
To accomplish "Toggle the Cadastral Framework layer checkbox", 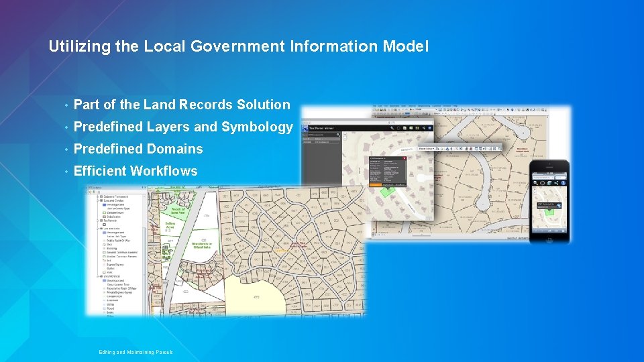I will pos(101,196).
